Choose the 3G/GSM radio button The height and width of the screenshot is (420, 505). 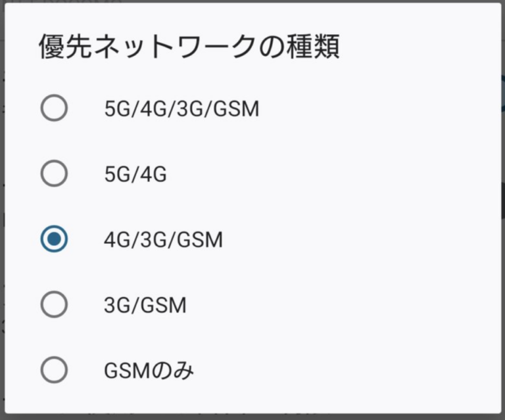click(54, 304)
